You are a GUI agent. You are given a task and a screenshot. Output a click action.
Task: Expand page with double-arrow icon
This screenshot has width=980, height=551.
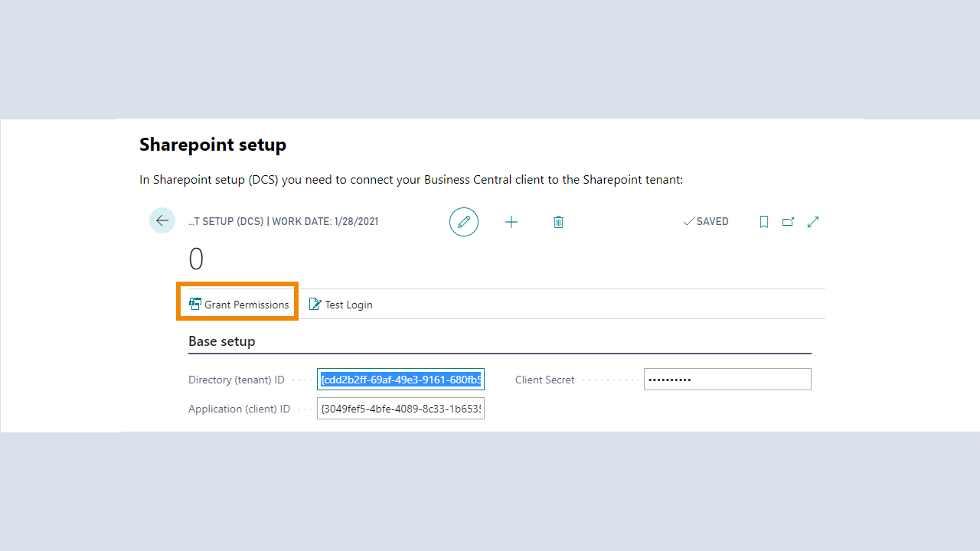tap(813, 222)
